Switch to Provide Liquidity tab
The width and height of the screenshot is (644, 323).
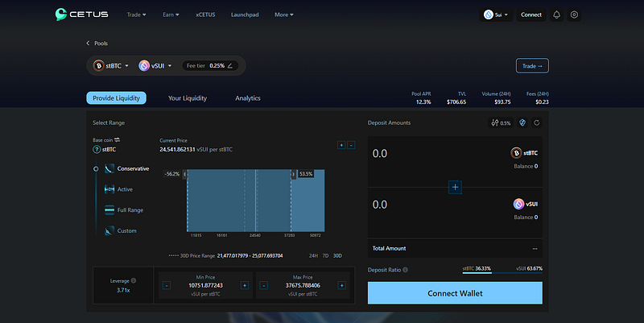tap(116, 97)
